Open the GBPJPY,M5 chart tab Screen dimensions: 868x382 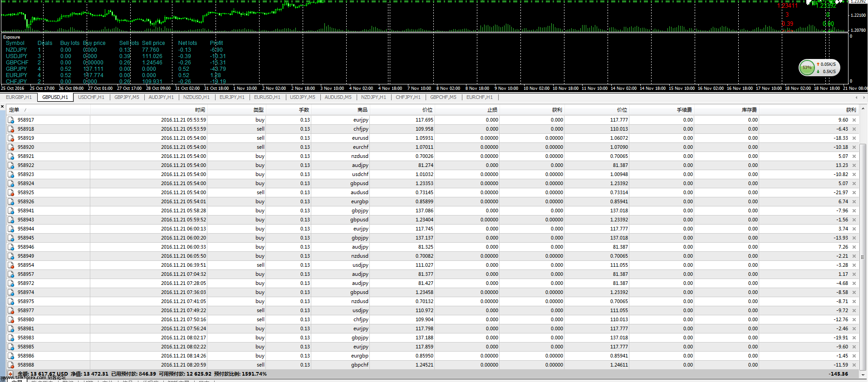click(127, 98)
